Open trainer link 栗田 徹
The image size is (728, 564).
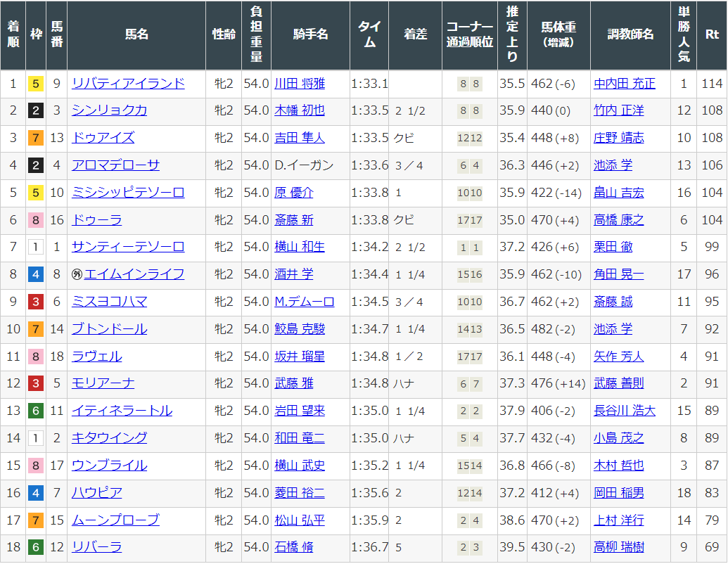point(613,247)
